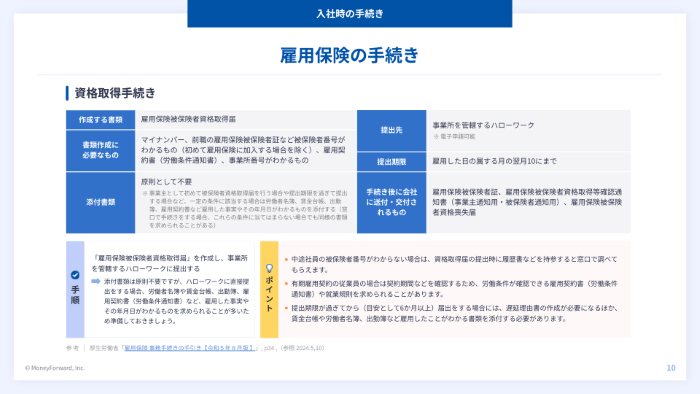This screenshot has height=394, width=700.
Task: Click the blue arrow icon beside 添付書類は原則不要
Action: click(x=96, y=281)
